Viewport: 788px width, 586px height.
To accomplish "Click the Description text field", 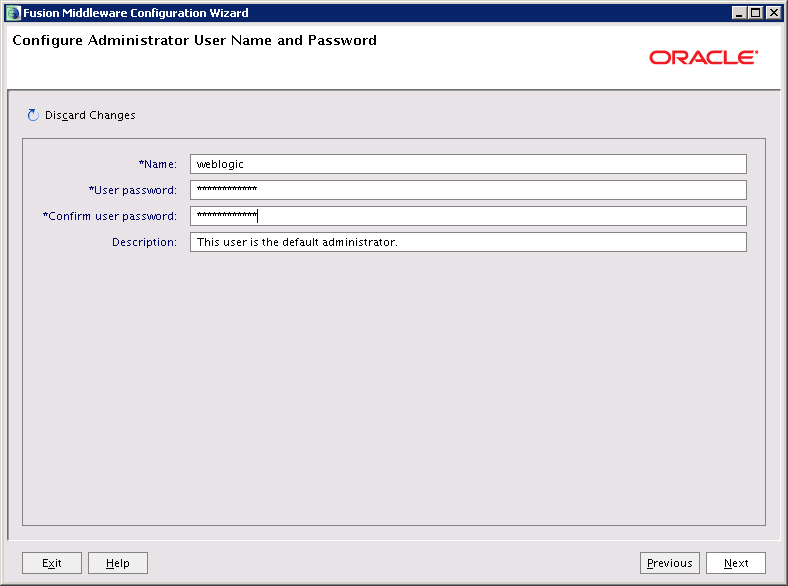I will [x=467, y=242].
